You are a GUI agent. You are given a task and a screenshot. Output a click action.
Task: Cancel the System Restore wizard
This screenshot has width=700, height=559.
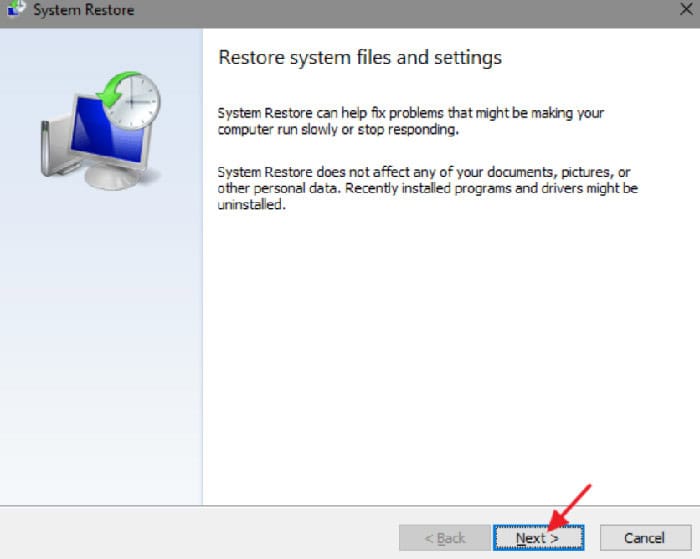pyautogui.click(x=645, y=538)
